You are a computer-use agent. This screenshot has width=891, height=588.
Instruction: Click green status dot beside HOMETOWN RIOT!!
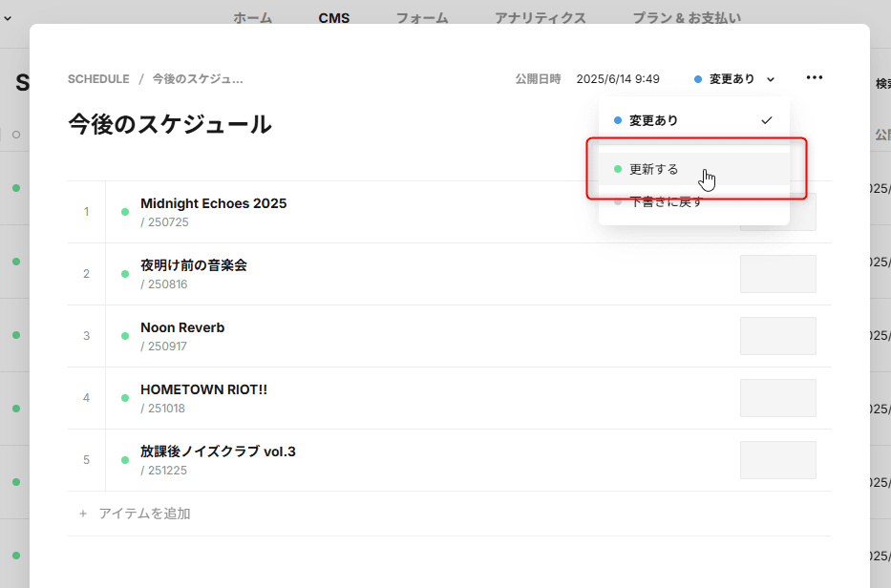125,398
